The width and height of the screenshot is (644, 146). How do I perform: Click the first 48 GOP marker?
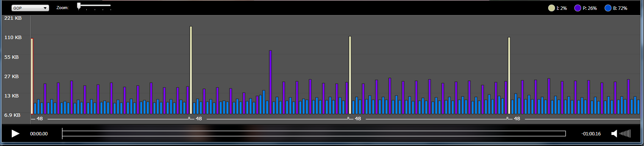point(40,119)
